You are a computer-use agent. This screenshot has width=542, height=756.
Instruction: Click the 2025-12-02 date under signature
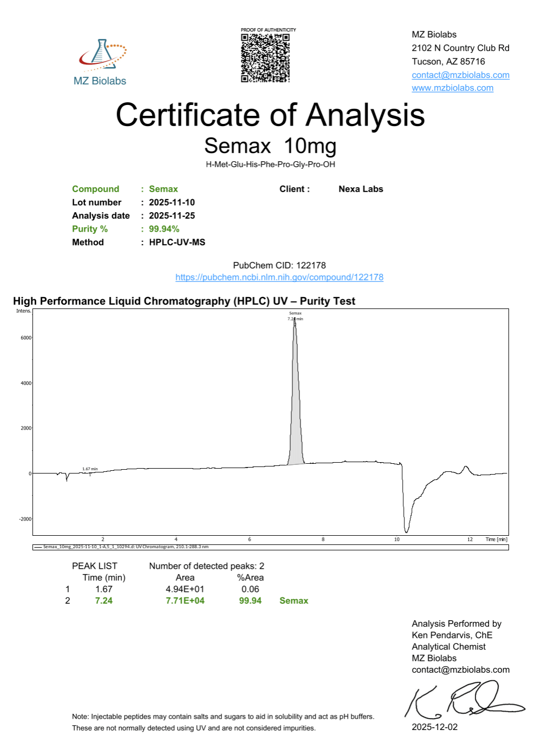tap(434, 727)
